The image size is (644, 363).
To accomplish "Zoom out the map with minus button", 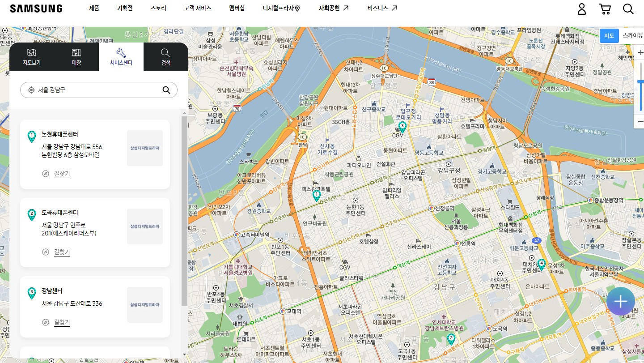I will [x=640, y=122].
